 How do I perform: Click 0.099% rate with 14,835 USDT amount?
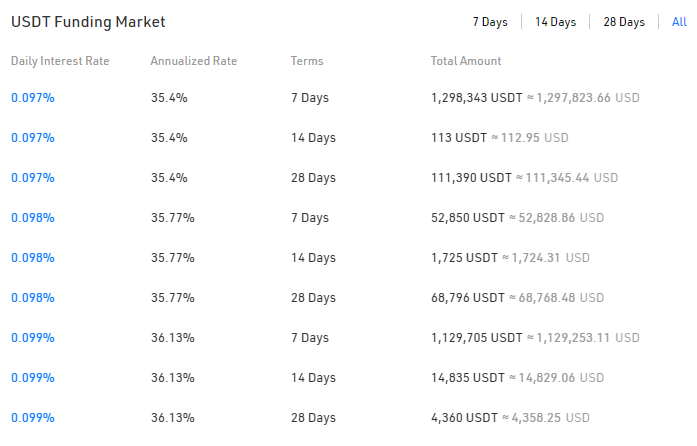33,378
